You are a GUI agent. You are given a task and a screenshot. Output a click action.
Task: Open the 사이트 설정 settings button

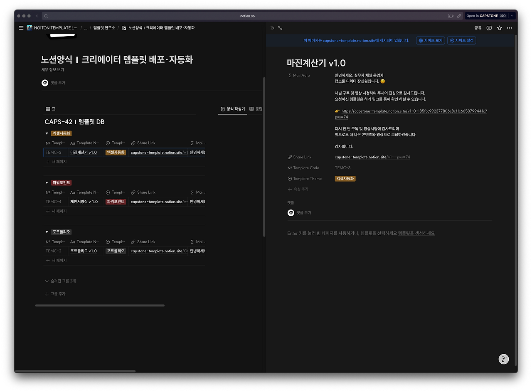(x=461, y=40)
